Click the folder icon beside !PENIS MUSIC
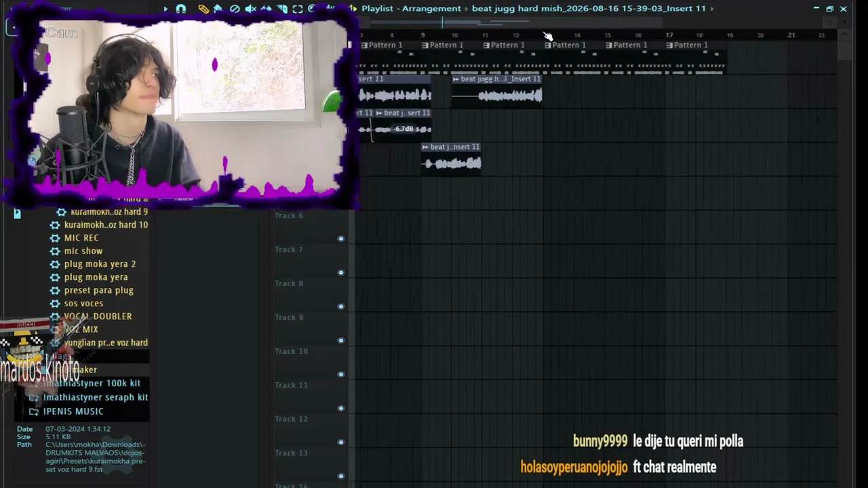The width and height of the screenshot is (868, 488). 34,411
